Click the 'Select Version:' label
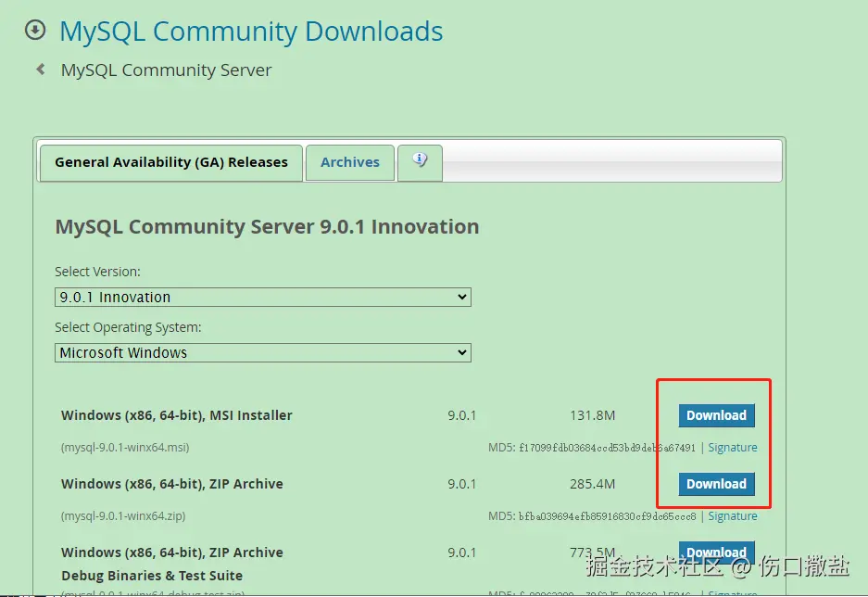Viewport: 868px width, 597px height. point(97,272)
